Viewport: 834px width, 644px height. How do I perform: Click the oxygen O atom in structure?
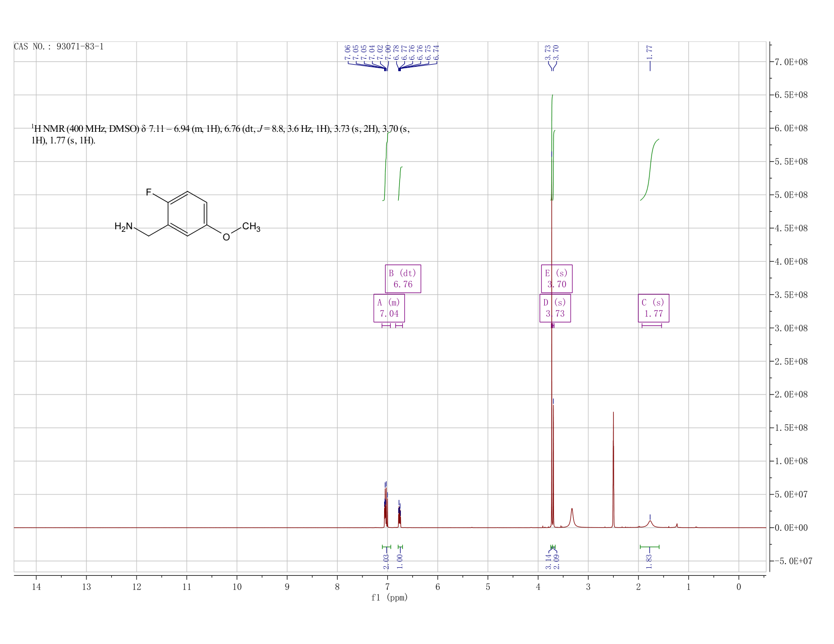tap(226, 237)
